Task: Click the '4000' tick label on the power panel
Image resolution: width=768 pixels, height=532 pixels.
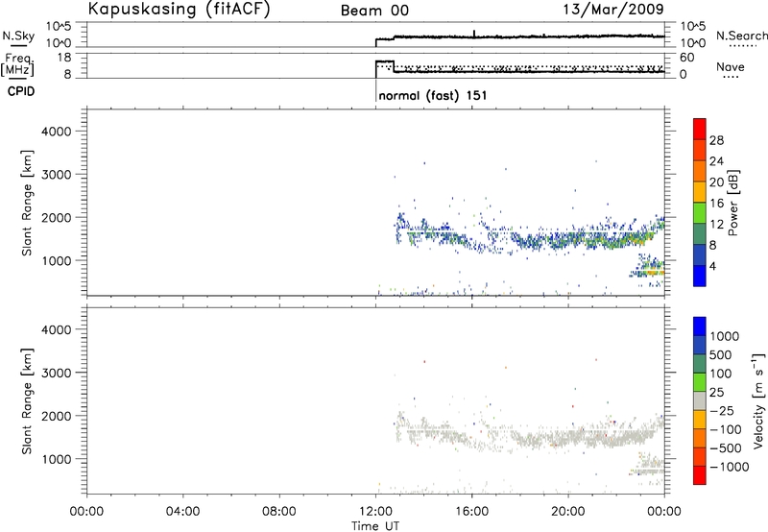Action: tap(57, 132)
